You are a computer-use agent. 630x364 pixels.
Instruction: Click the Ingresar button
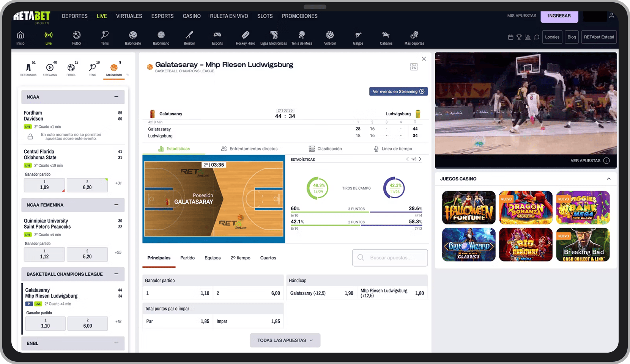point(559,16)
